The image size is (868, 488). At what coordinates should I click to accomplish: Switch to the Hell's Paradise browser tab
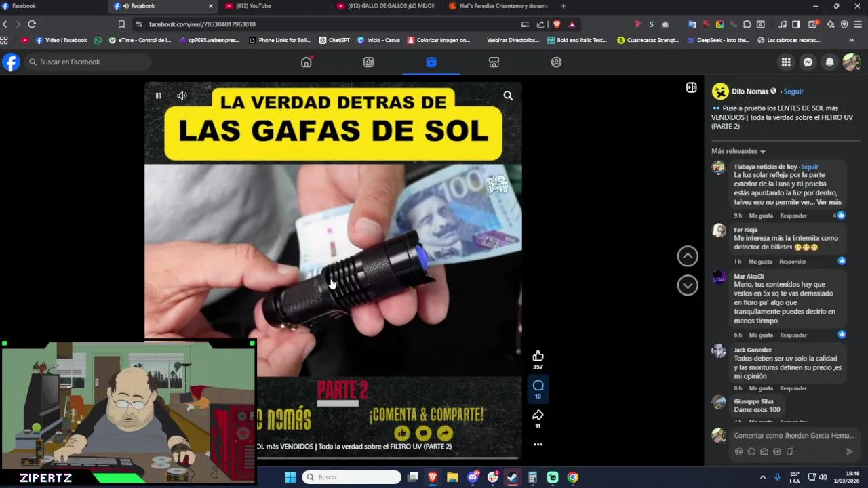tap(498, 6)
